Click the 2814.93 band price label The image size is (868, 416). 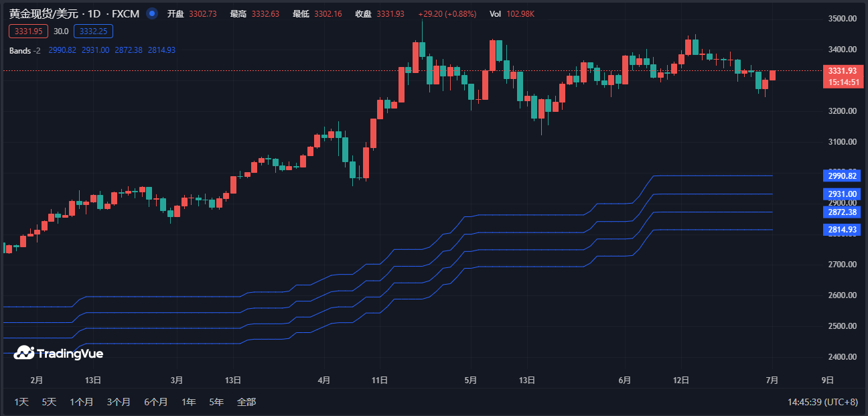842,230
